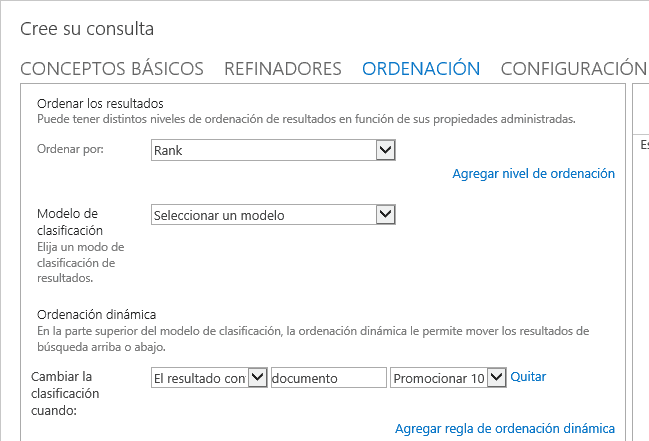Click the Ordenación dinámica section heading
The width and height of the screenshot is (649, 441).
click(96, 315)
